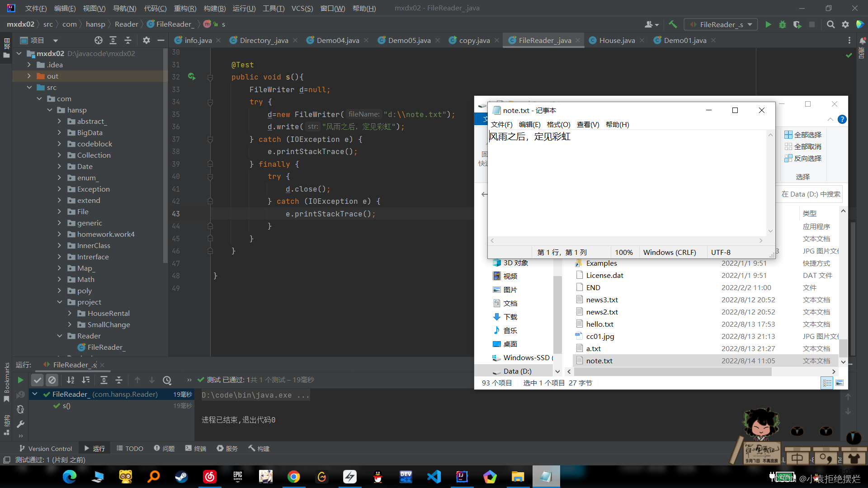
Task: Click test history clock icon
Action: [167, 380]
